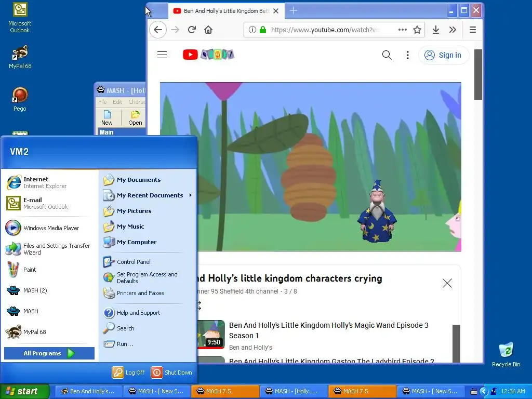Click Shut Down button
Viewport: 532px width, 399px height.
point(171,373)
